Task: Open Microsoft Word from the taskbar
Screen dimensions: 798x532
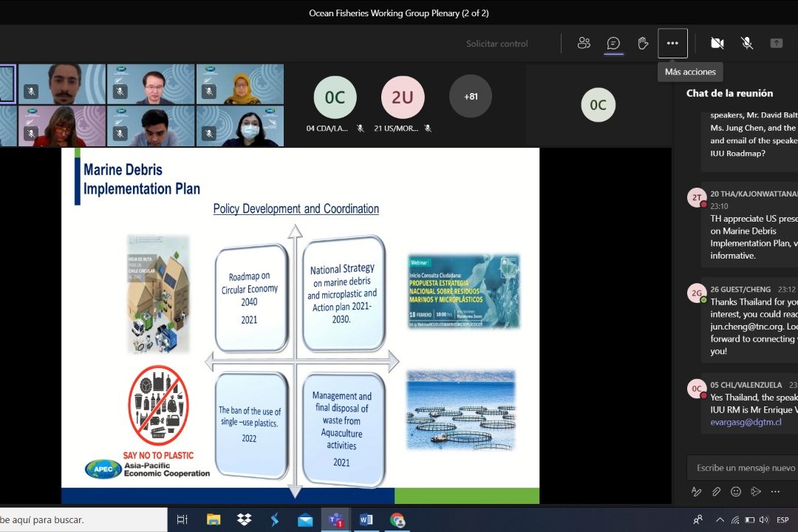Action: tap(366, 519)
